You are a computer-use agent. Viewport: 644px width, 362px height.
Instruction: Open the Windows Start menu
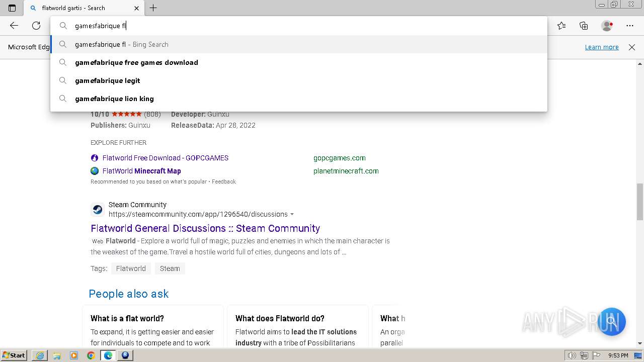tap(14, 355)
